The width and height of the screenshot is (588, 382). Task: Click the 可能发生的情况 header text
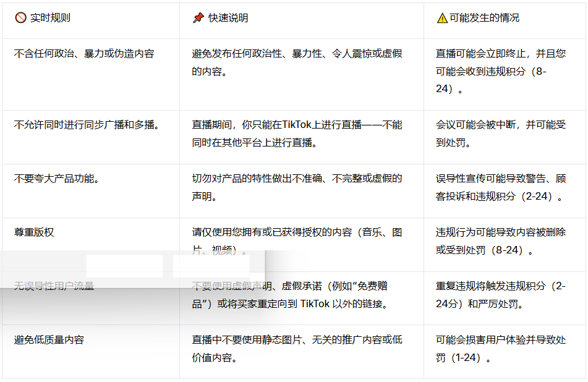coord(485,18)
